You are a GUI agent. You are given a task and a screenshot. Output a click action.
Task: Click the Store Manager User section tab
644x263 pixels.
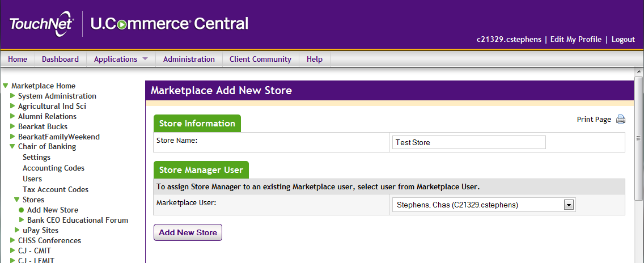tap(201, 169)
